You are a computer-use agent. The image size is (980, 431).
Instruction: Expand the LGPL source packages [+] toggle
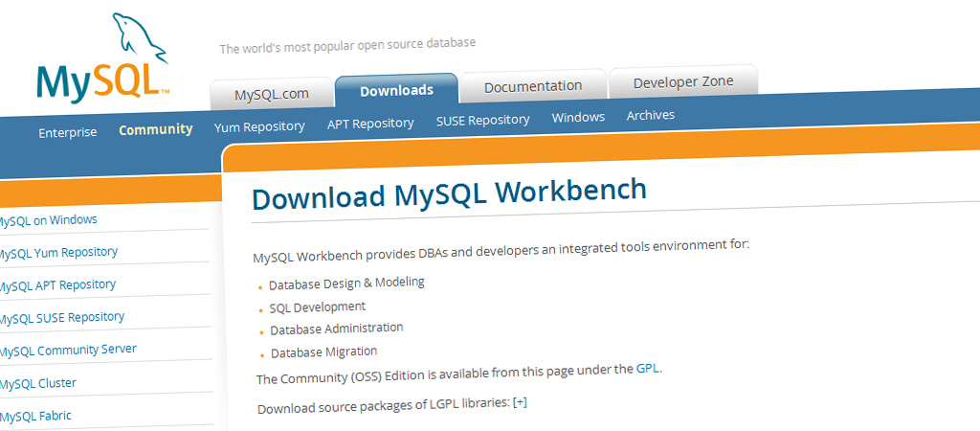point(520,402)
